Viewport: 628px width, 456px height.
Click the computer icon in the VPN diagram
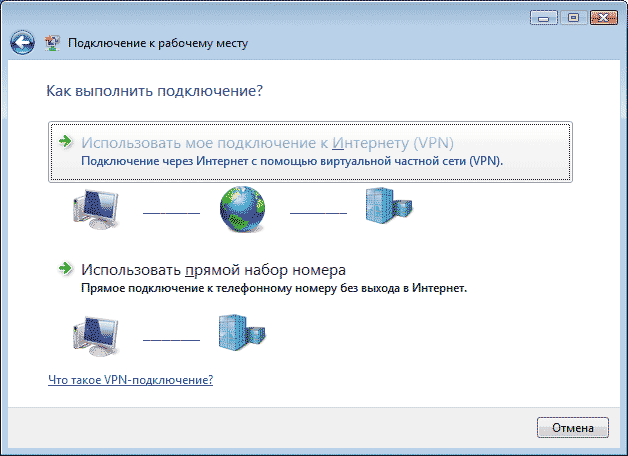point(96,208)
